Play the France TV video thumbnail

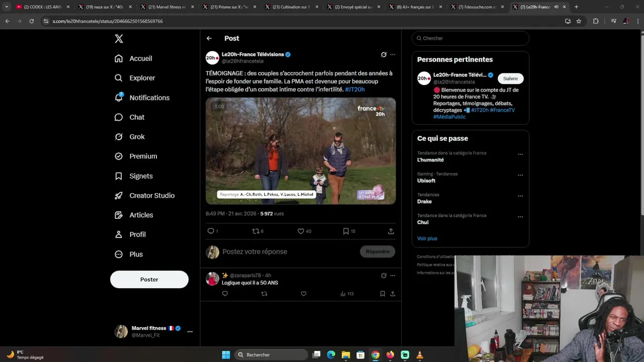coord(301,151)
